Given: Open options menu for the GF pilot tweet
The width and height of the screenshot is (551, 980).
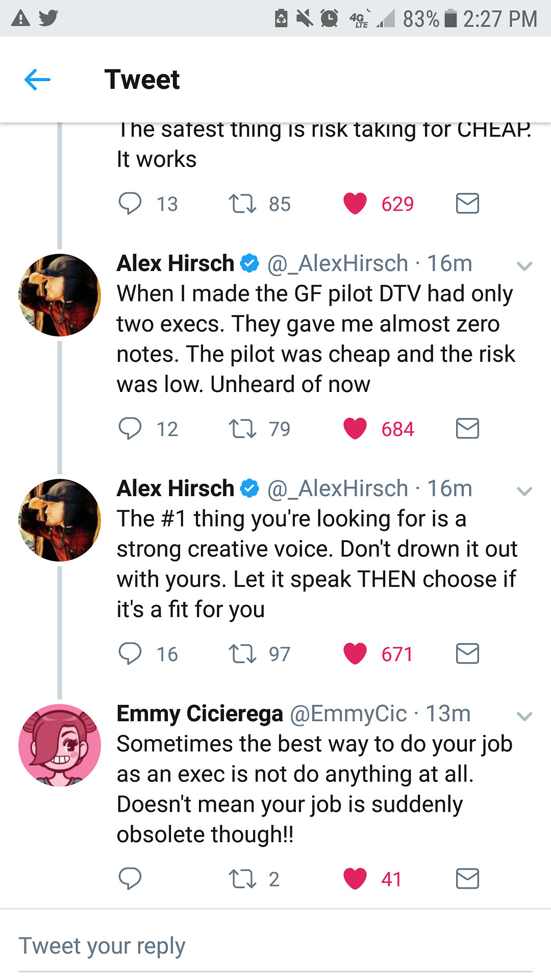Looking at the screenshot, I should [524, 266].
